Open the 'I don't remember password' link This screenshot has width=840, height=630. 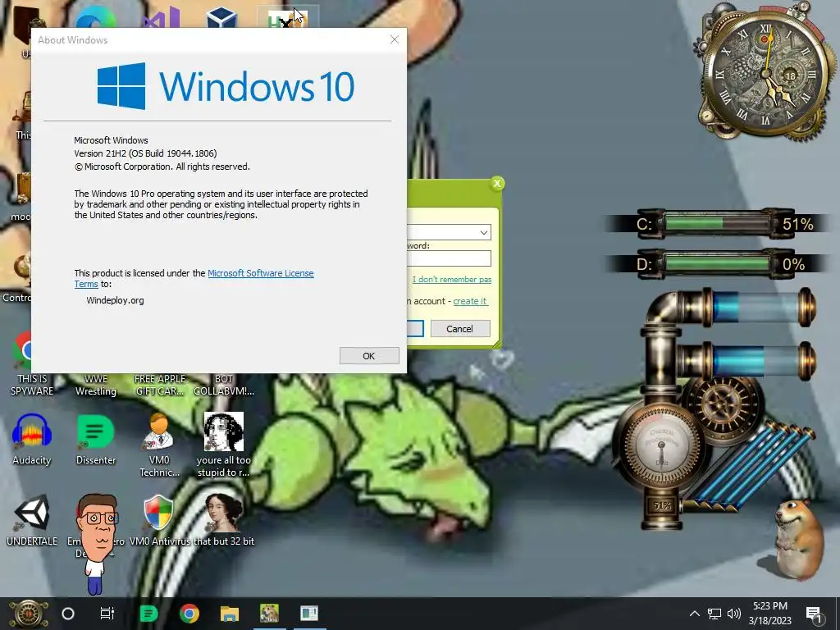(452, 279)
